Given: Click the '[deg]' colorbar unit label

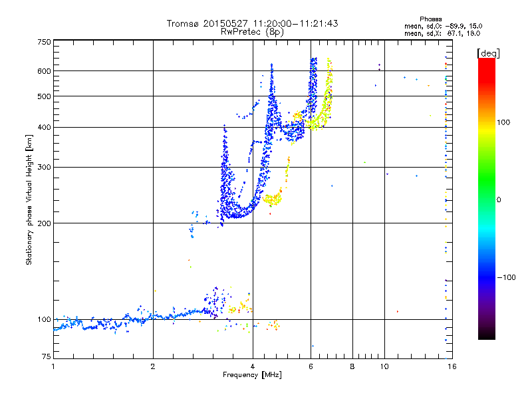Looking at the screenshot, I should tap(488, 53).
